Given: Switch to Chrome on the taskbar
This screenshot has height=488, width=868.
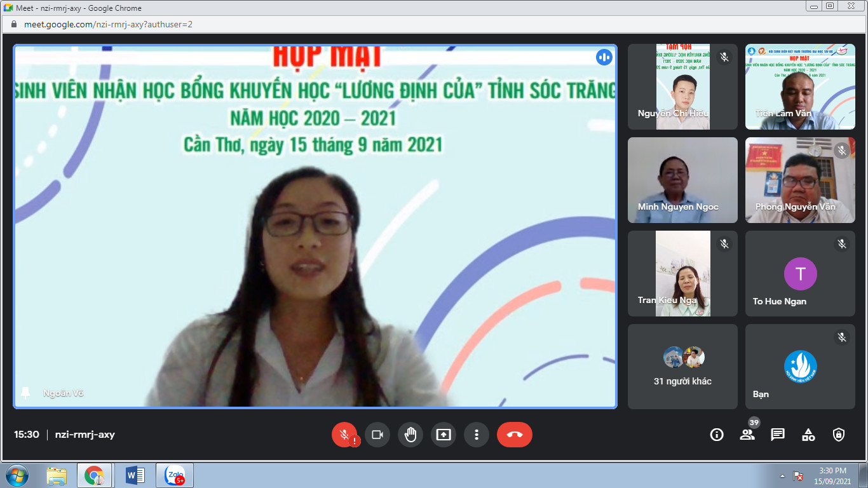Looking at the screenshot, I should coord(95,475).
